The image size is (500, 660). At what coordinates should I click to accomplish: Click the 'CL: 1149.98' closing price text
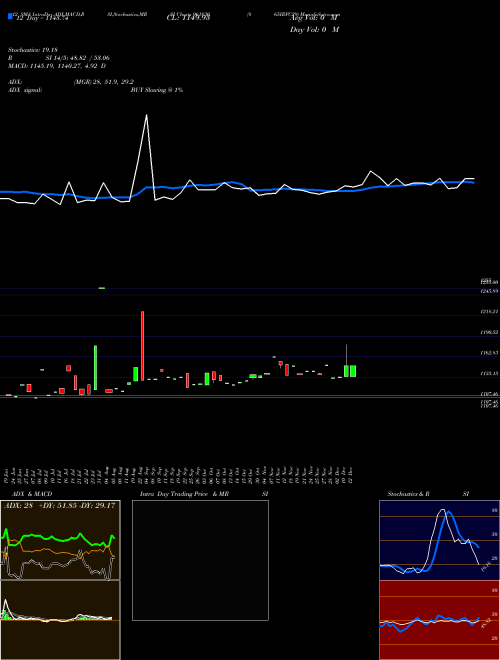click(188, 18)
